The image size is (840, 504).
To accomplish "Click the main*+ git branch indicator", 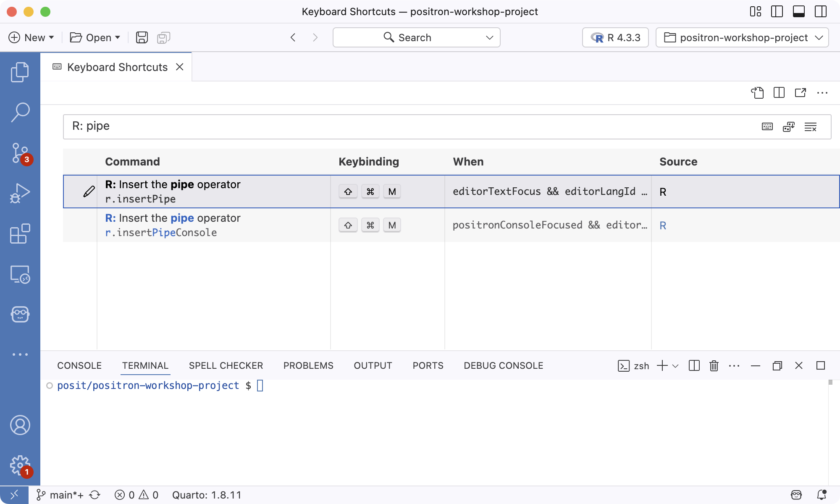I will [60, 495].
